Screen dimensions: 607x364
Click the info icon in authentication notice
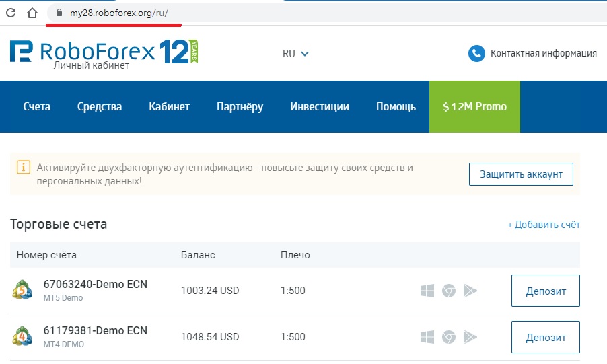coord(24,168)
